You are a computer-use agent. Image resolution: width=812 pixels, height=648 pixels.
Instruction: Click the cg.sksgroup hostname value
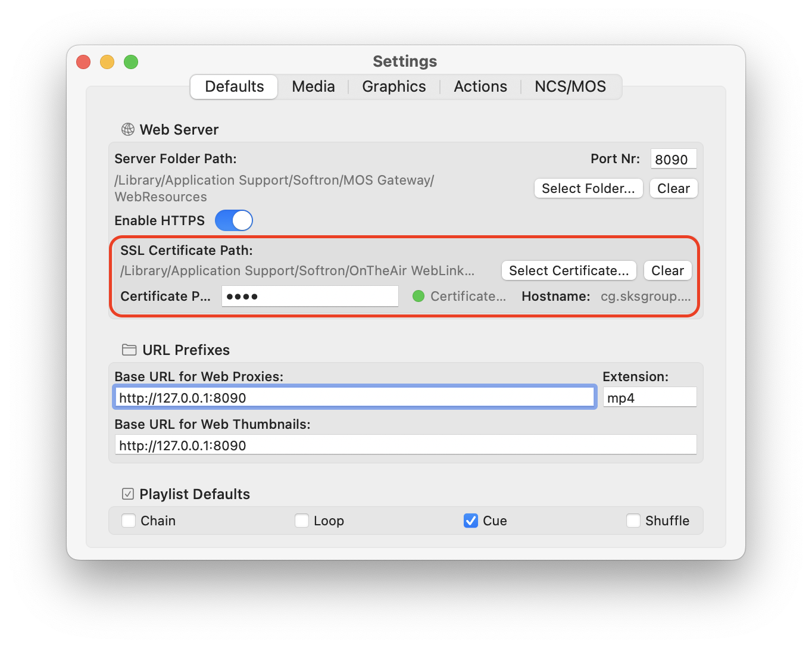point(646,296)
